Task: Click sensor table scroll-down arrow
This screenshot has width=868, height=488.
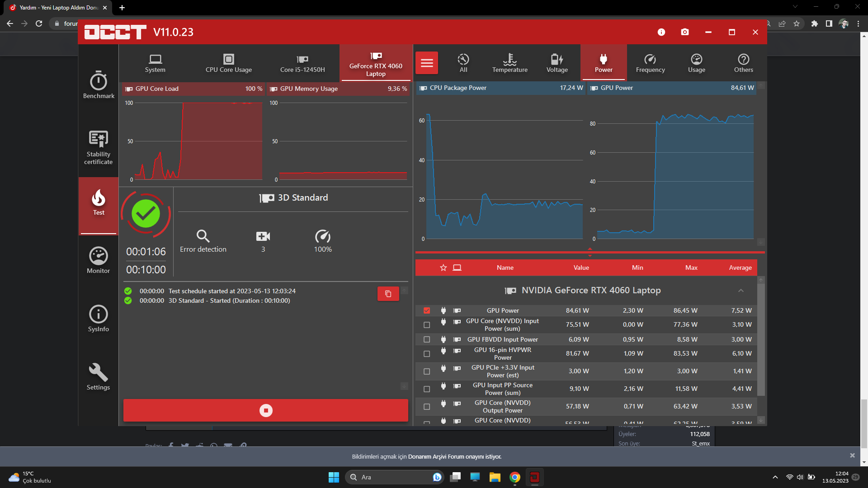Action: [761, 420]
